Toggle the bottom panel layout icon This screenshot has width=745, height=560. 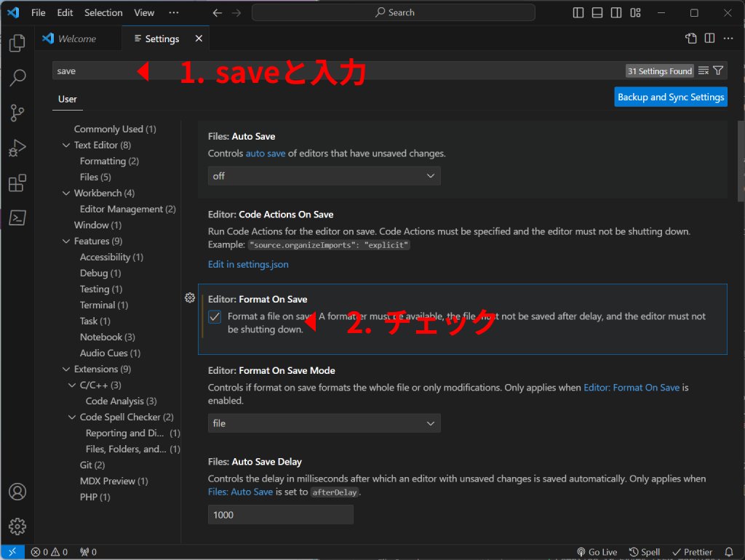click(x=597, y=13)
